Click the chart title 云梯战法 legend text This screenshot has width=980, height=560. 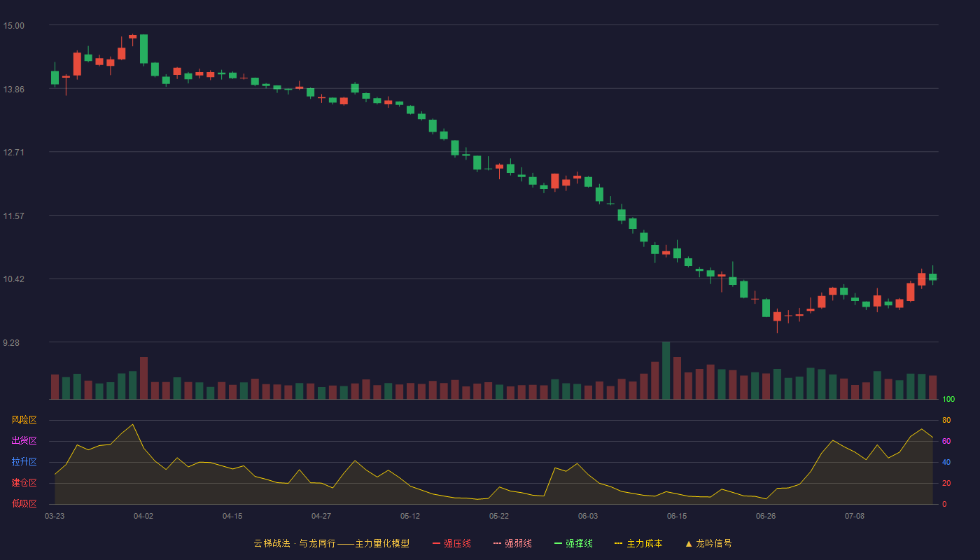coord(272,543)
